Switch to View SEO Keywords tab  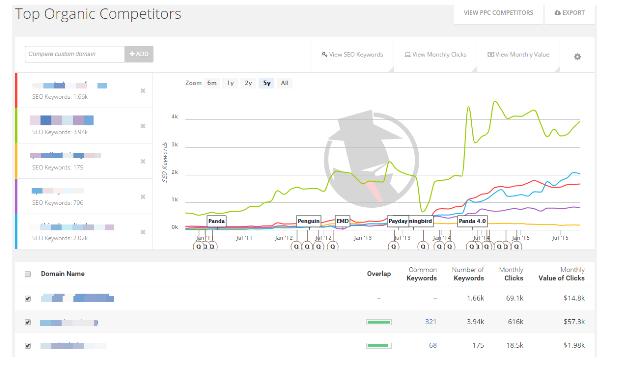(352, 55)
